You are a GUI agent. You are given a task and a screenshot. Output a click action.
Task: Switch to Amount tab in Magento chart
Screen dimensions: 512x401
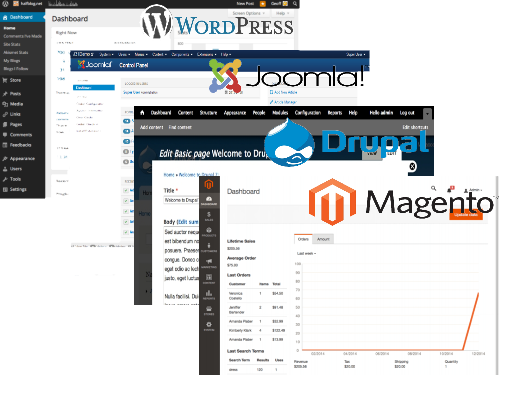pos(323,239)
